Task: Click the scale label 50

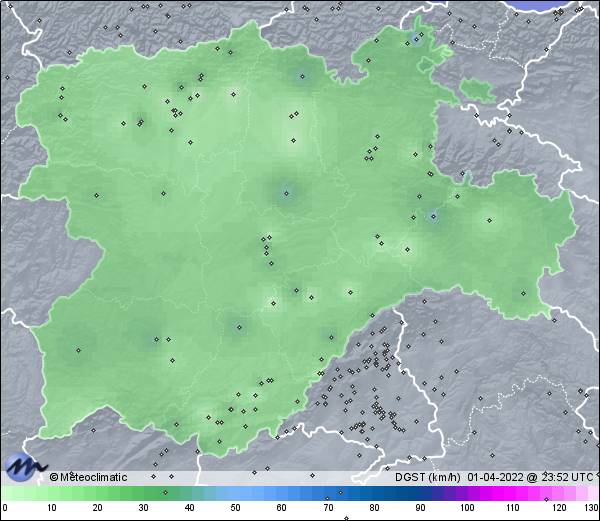Action: coord(236,508)
